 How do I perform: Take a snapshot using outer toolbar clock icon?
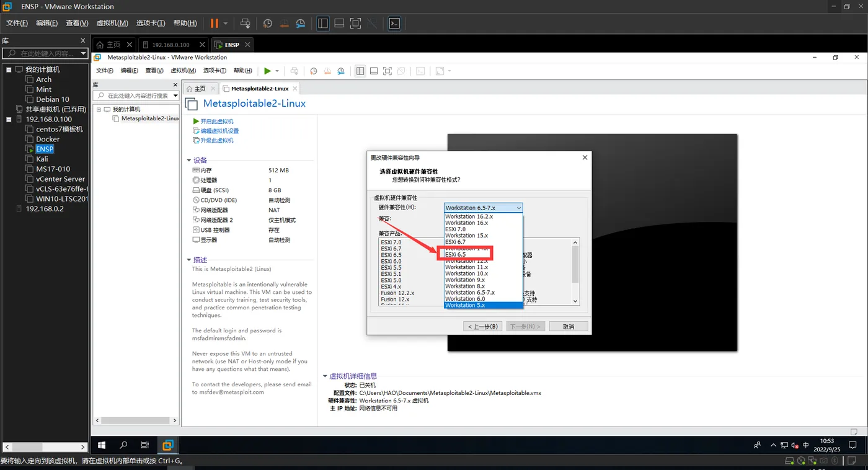point(268,24)
